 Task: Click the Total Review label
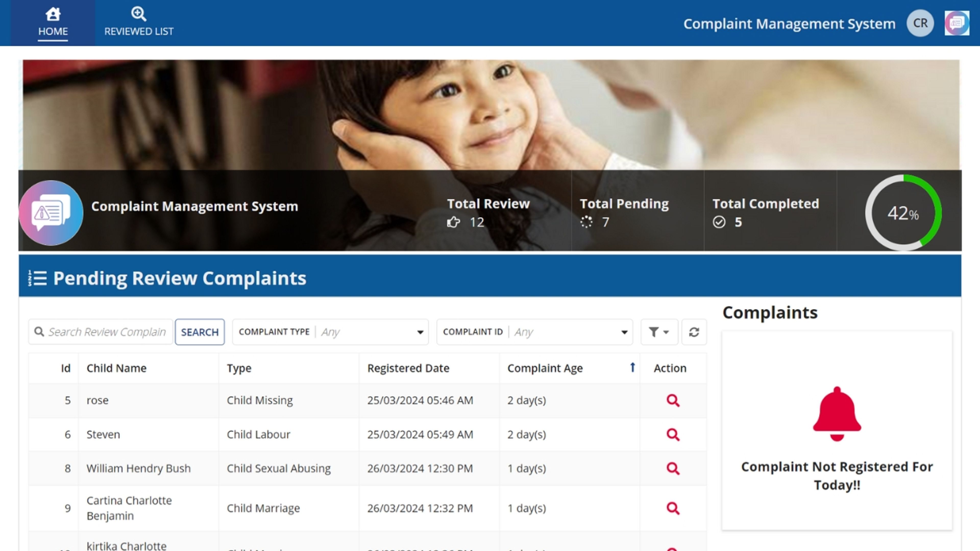(488, 204)
